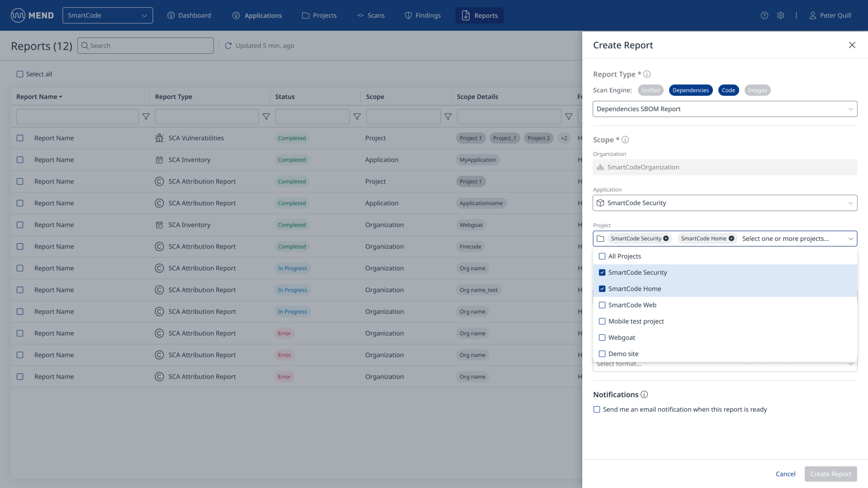Click the Webgoat scope details tag
Screen dimensions: 868x488
point(471,225)
